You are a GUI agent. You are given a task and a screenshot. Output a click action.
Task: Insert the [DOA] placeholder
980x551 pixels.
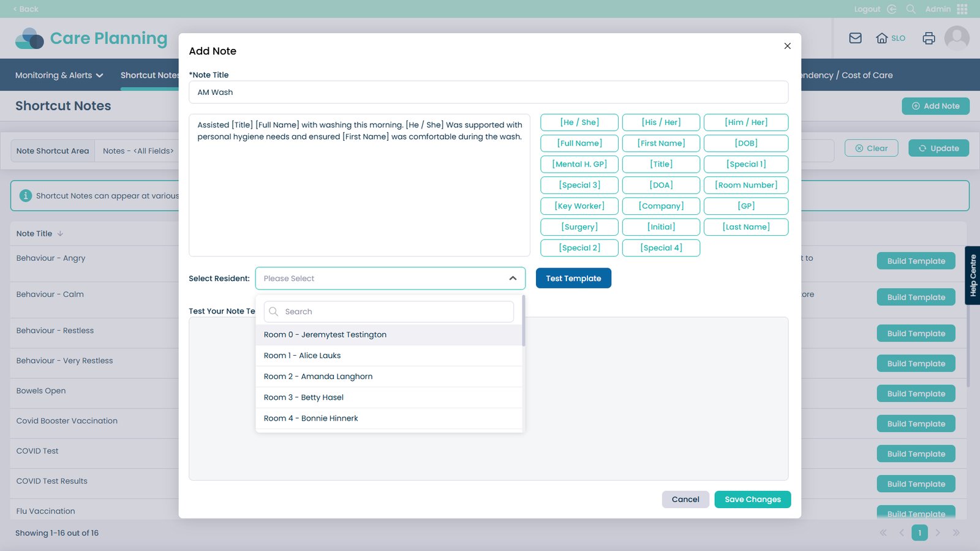click(661, 185)
